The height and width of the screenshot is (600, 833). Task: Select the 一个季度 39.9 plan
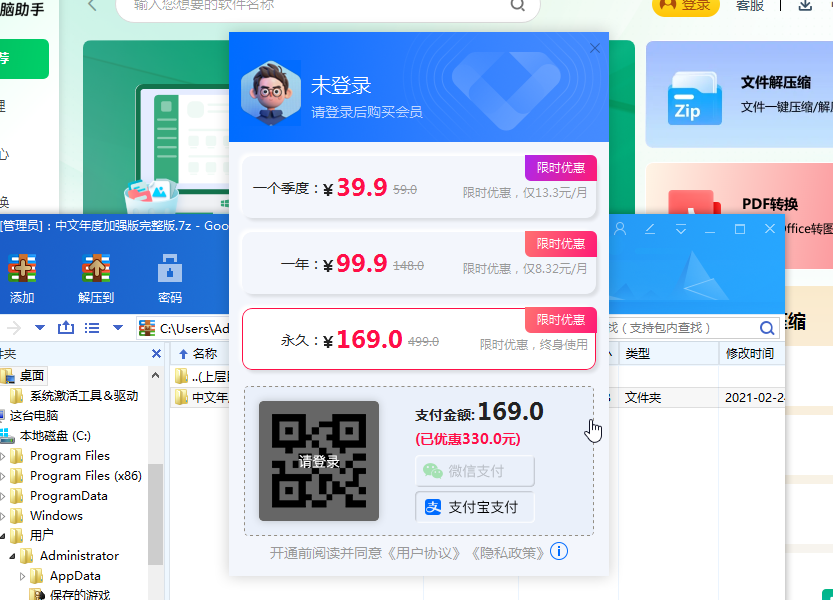[419, 188]
